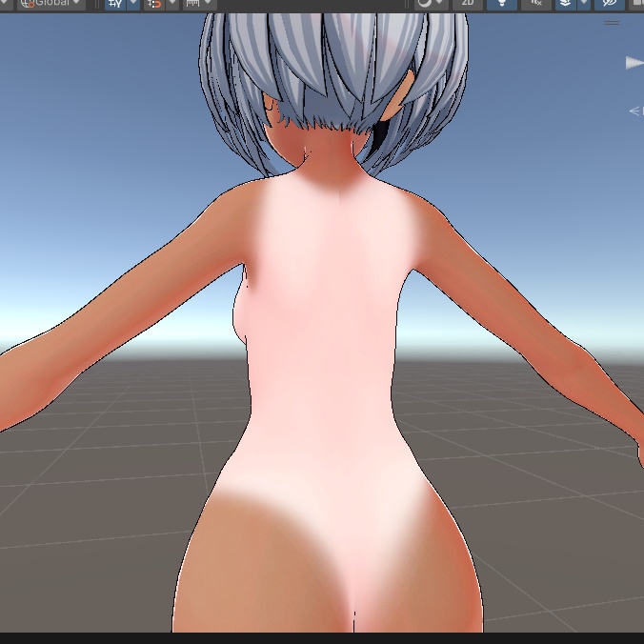
Task: Toggle scene lighting bulb icon
Action: 501,3
